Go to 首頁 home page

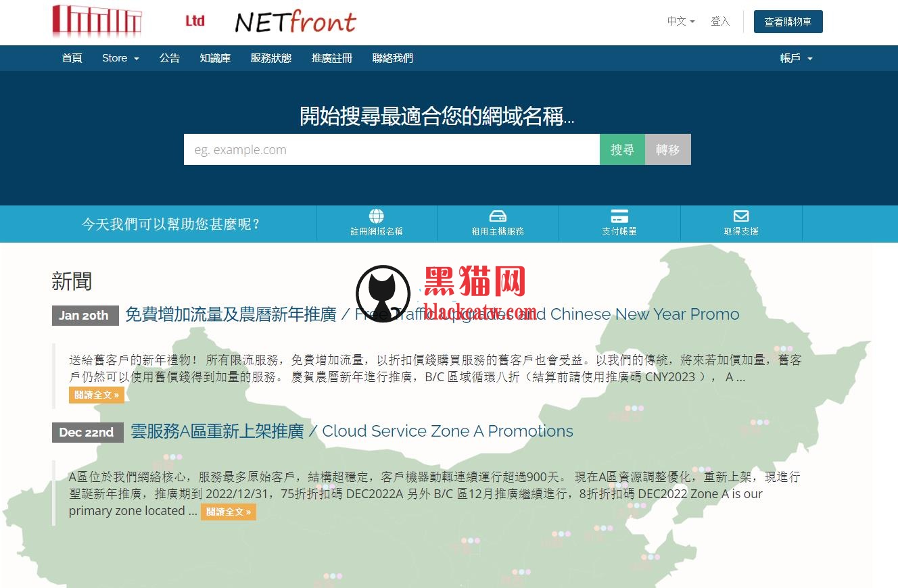(x=72, y=58)
